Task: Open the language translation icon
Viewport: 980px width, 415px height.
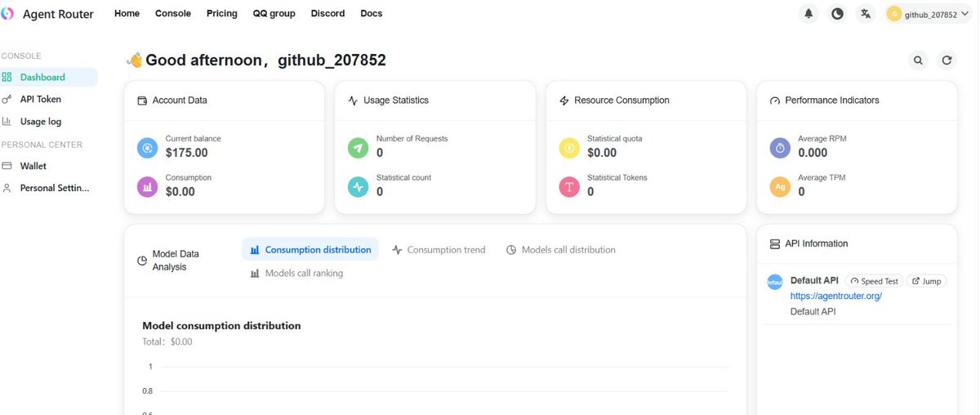Action: [x=866, y=14]
